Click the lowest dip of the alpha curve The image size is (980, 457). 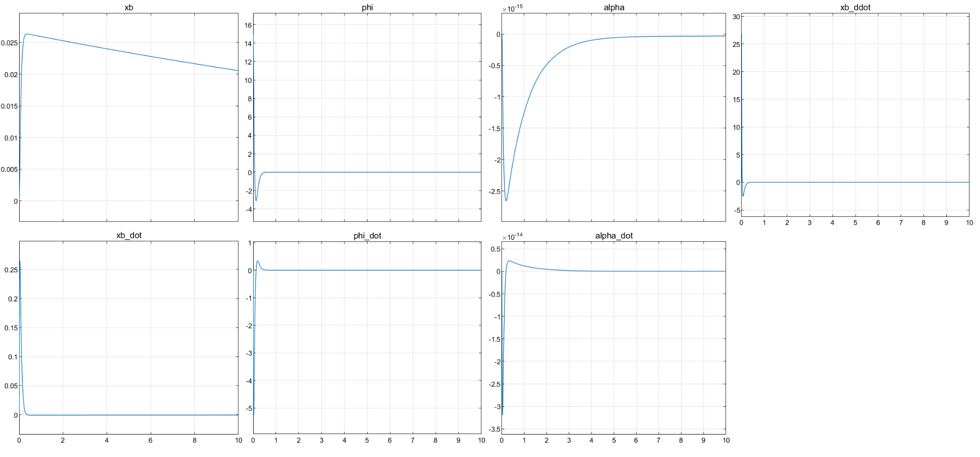pos(506,200)
